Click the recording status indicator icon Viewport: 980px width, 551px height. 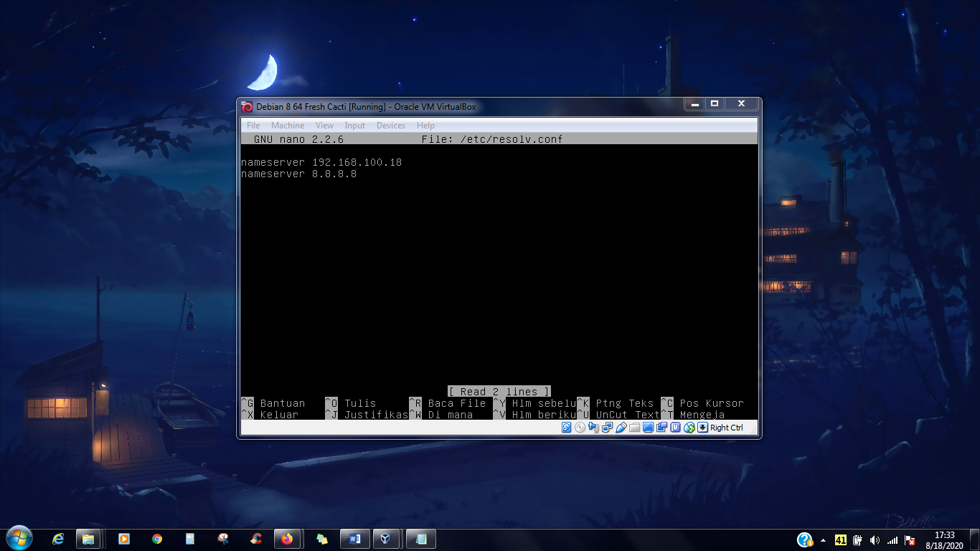[661, 428]
